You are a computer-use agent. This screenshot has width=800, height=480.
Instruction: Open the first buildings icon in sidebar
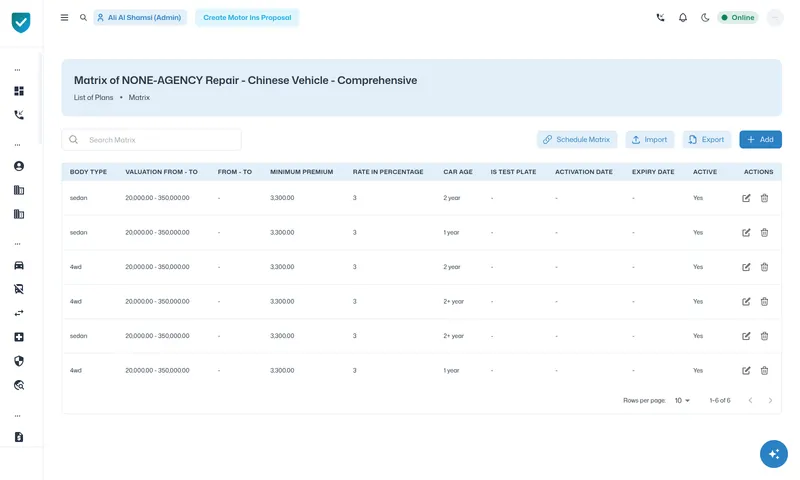[19, 190]
